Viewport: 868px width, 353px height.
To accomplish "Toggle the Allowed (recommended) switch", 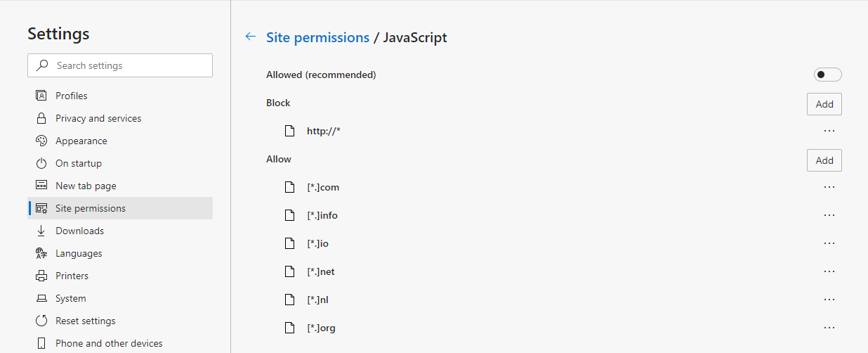I will [x=827, y=75].
